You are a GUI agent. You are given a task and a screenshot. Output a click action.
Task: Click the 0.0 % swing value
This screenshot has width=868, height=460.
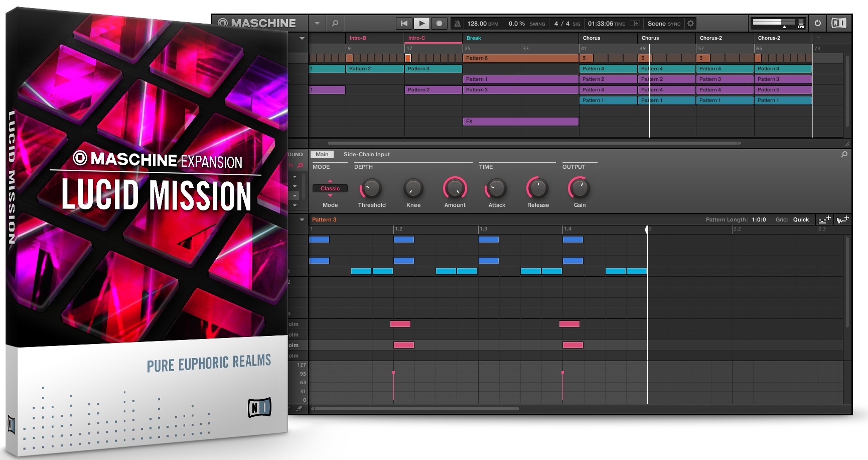(x=516, y=24)
